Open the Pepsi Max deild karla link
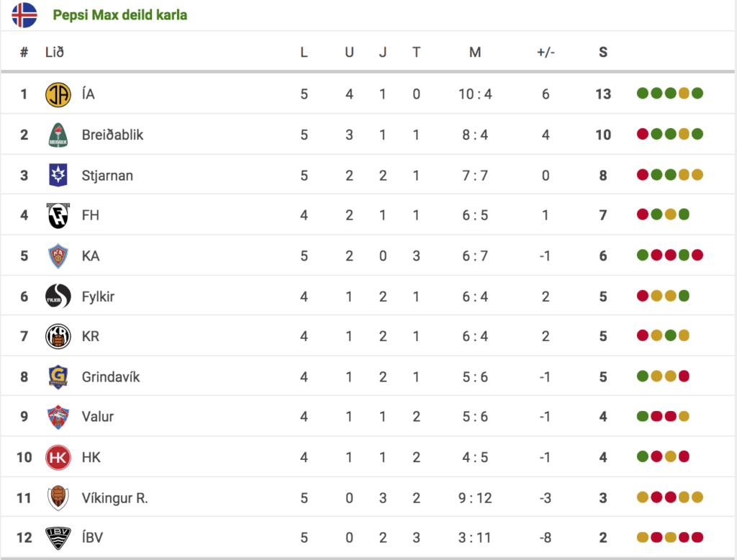737x560 pixels. coord(120,15)
